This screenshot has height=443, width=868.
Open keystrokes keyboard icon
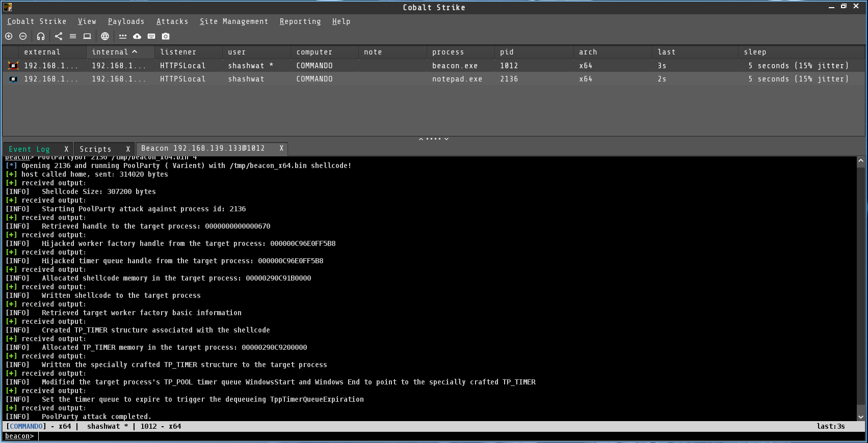[x=151, y=36]
